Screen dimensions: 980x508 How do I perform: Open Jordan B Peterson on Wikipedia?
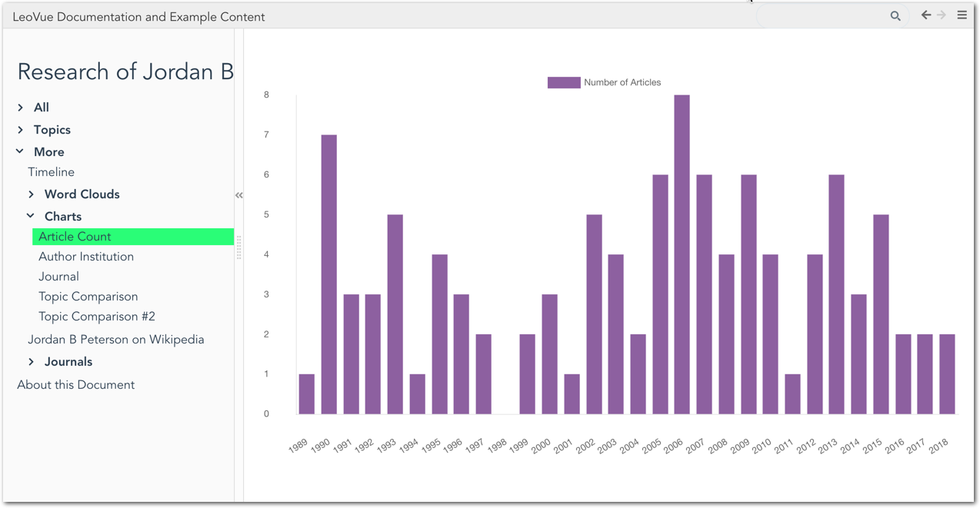tap(115, 340)
